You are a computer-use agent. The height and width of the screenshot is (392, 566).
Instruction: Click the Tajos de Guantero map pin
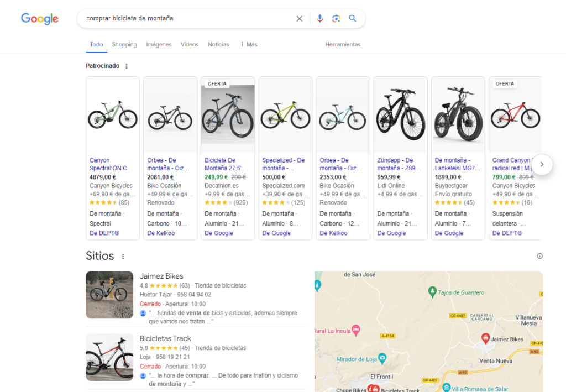coord(432,292)
